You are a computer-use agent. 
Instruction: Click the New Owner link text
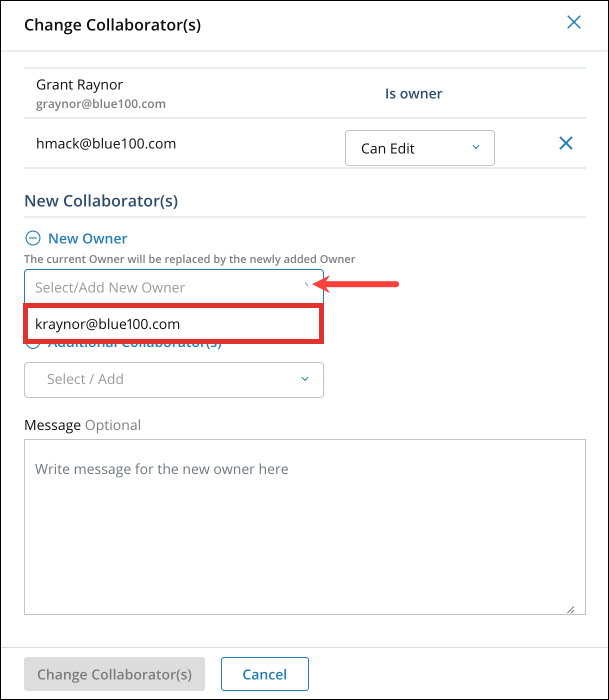click(x=87, y=238)
